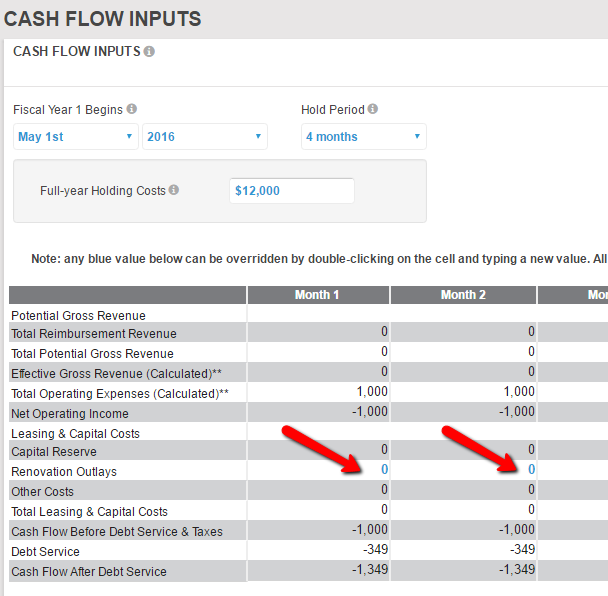Open the May 1st month dropdown
The image size is (608, 596).
[75, 137]
